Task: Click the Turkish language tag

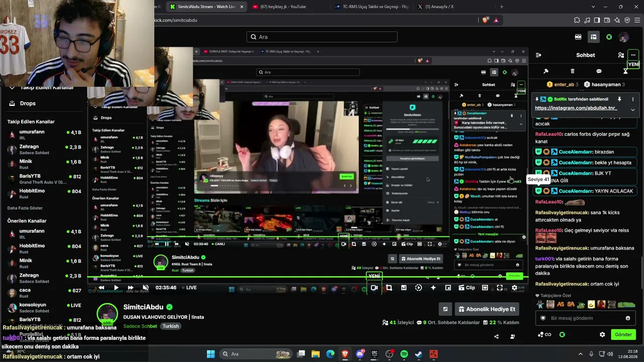Action: click(x=171, y=326)
